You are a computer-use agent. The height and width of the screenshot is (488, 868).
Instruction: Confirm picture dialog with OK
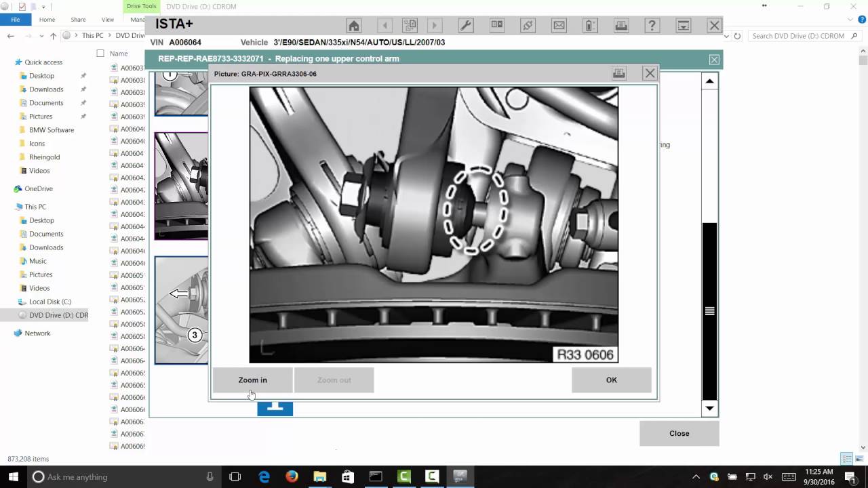pos(612,380)
